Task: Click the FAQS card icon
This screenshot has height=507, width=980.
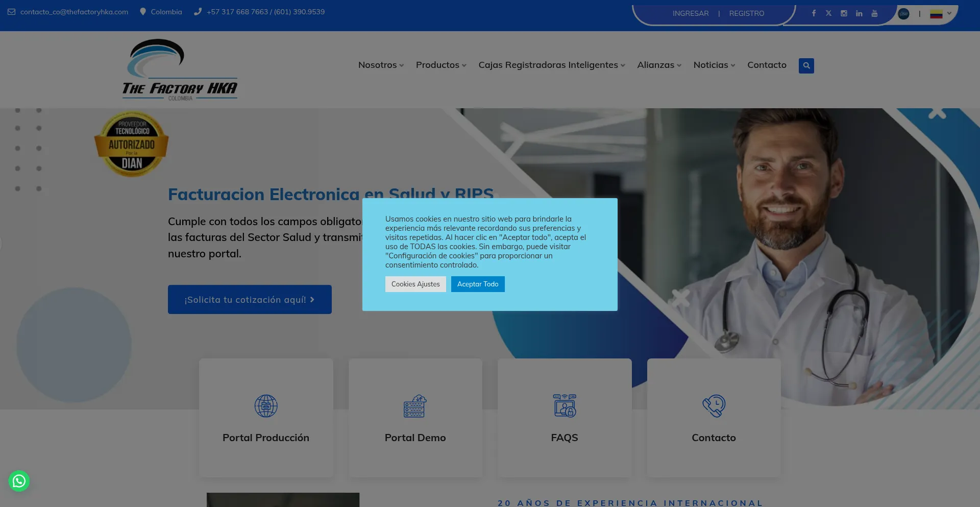Action: [564, 406]
